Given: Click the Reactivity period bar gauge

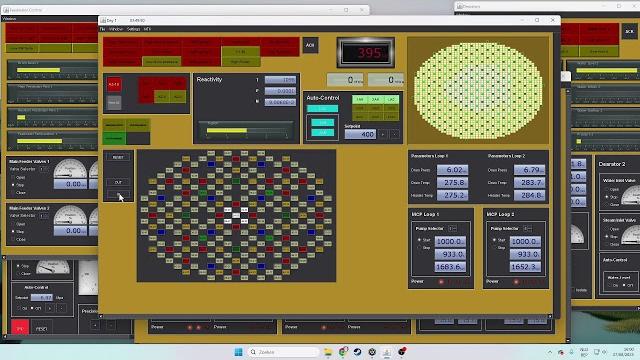Looking at the screenshot, I should coord(246,131).
